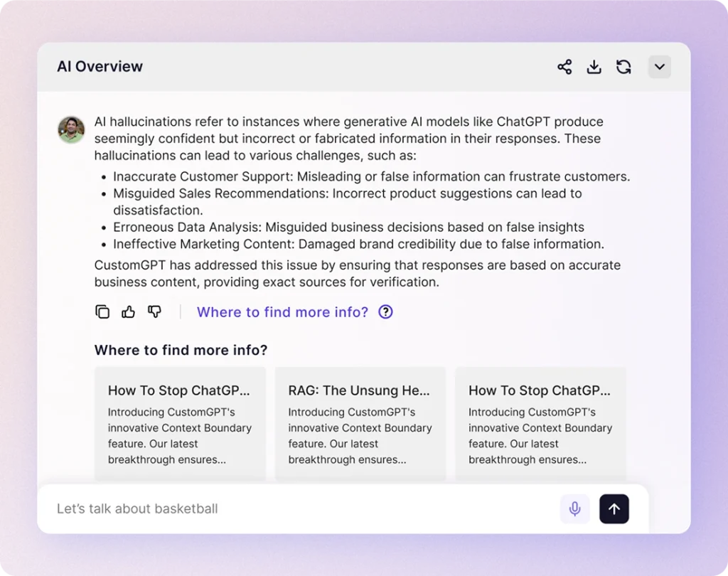Click the 'AI Overview' title text

click(100, 66)
